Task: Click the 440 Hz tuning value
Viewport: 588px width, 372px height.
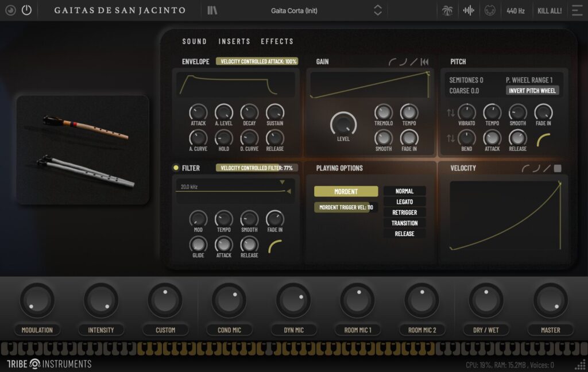Action: coord(515,10)
